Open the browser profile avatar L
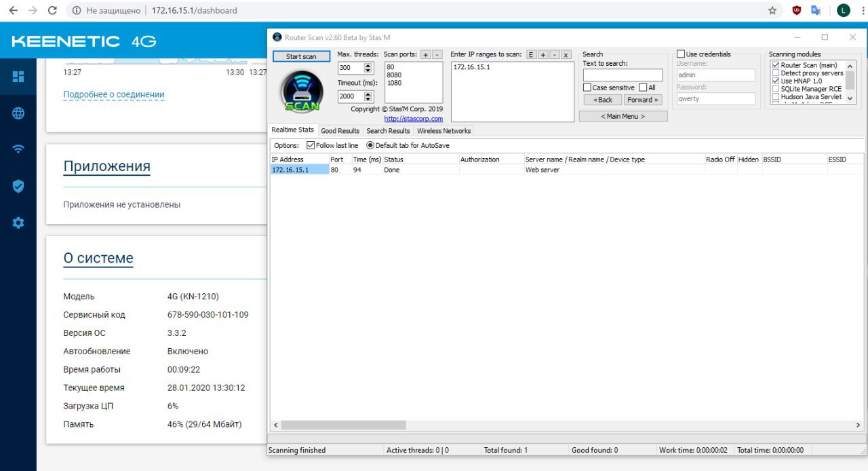The width and height of the screenshot is (868, 471). coord(843,11)
